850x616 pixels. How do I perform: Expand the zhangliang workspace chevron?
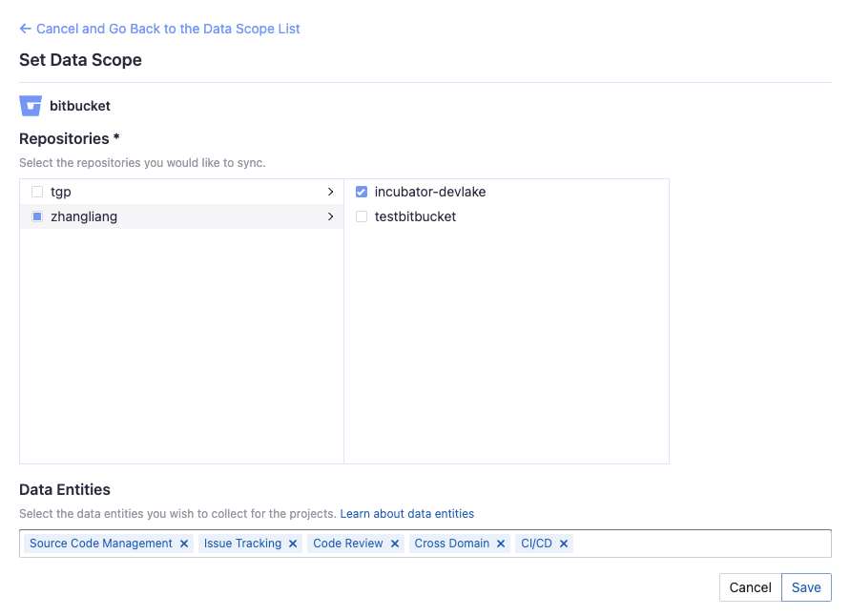point(330,216)
